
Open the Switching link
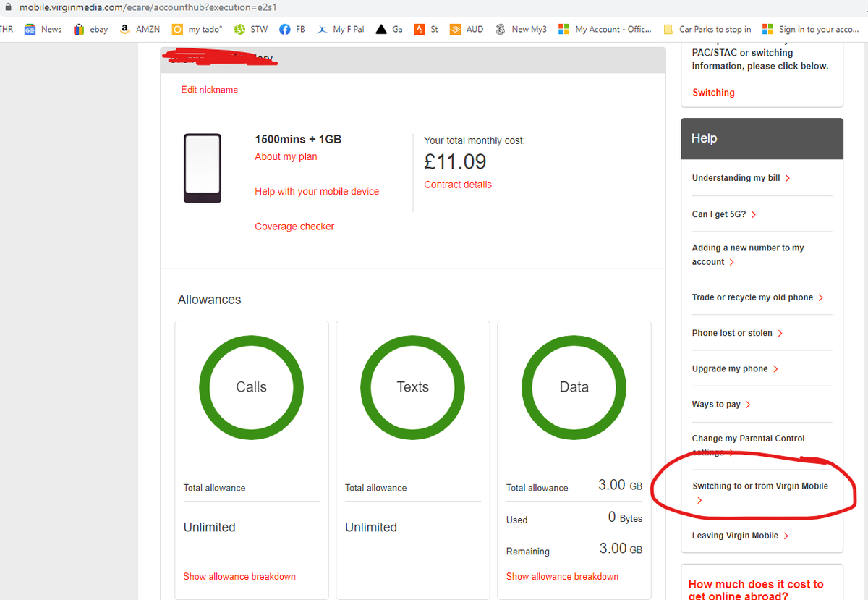[x=713, y=93]
